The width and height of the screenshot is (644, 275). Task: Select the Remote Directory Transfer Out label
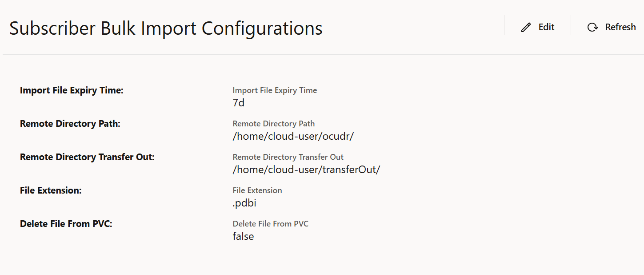coord(87,157)
